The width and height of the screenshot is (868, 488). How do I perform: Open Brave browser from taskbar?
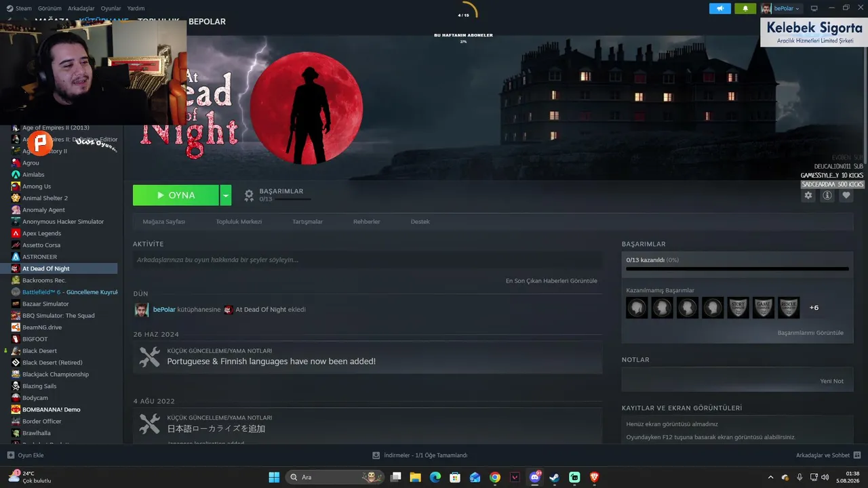tap(595, 477)
